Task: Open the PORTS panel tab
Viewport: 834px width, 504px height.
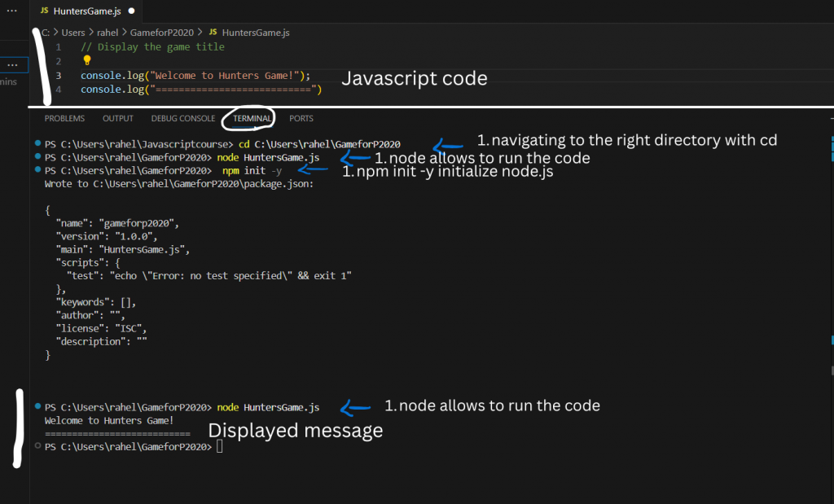Action: 301,119
